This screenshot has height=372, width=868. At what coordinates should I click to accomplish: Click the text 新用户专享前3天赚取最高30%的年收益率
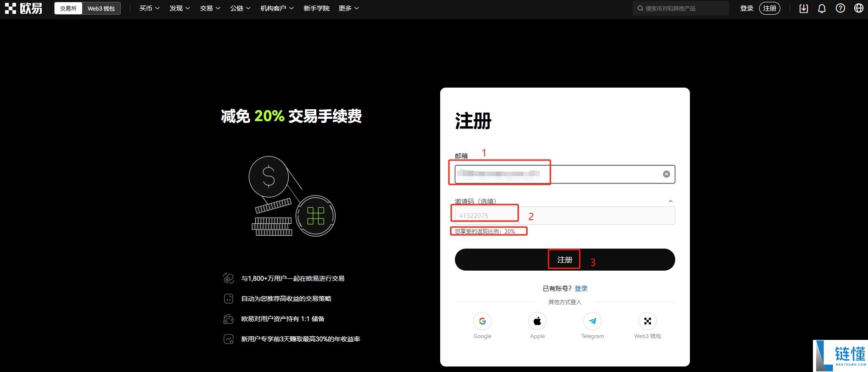click(301, 339)
